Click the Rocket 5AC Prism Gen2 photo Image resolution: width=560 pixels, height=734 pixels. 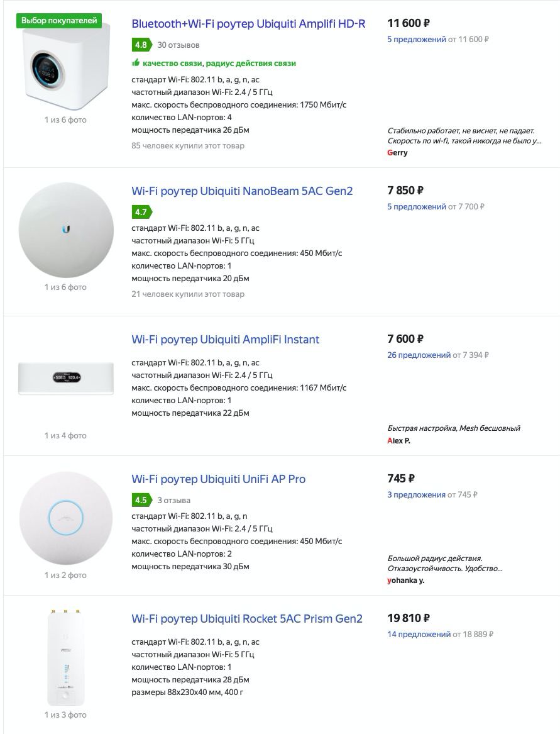pyautogui.click(x=66, y=657)
